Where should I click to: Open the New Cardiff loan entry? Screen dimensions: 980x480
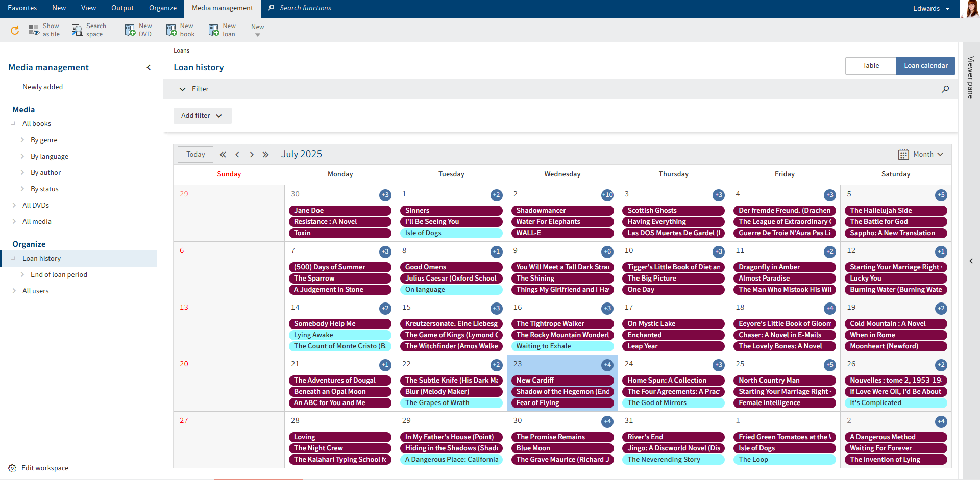pyautogui.click(x=561, y=380)
